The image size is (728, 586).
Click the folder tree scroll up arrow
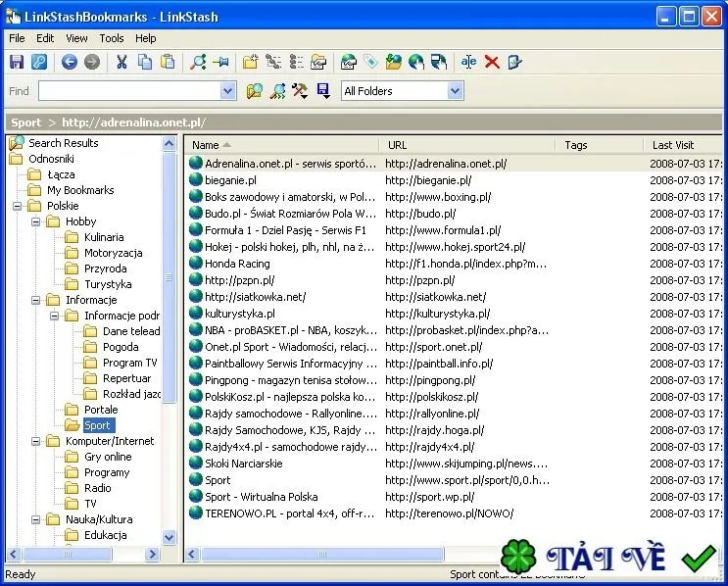pos(169,144)
